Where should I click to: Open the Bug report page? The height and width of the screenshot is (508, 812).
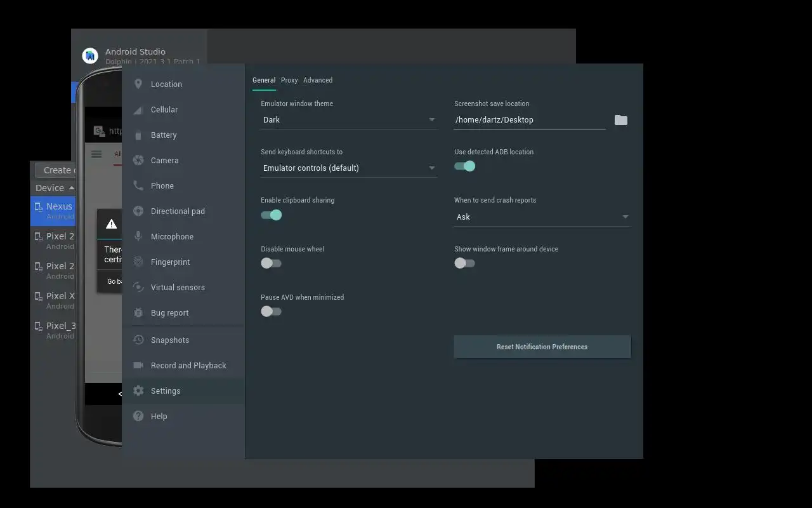183,312
